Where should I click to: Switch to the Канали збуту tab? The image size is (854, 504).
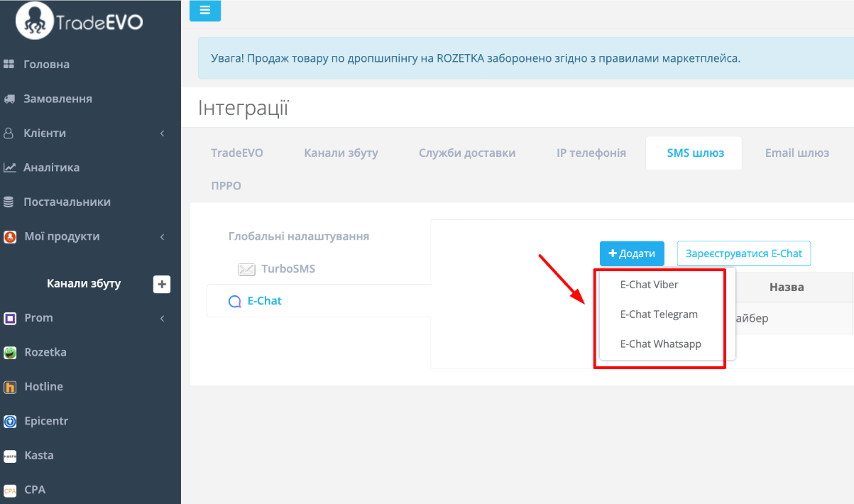click(341, 153)
